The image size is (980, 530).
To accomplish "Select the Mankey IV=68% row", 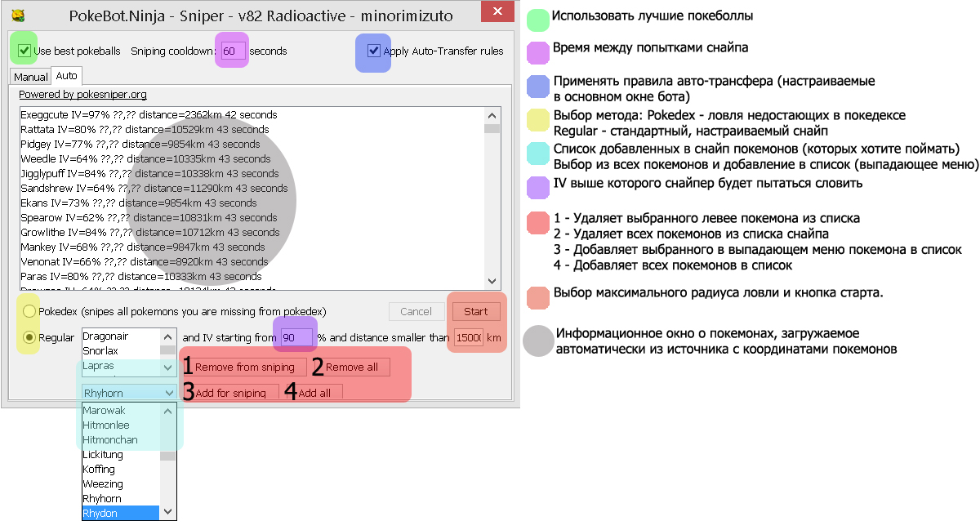I will click(x=252, y=247).
